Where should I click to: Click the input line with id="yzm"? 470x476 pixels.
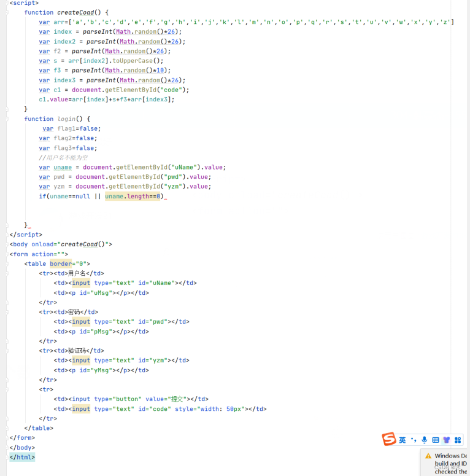pos(121,361)
